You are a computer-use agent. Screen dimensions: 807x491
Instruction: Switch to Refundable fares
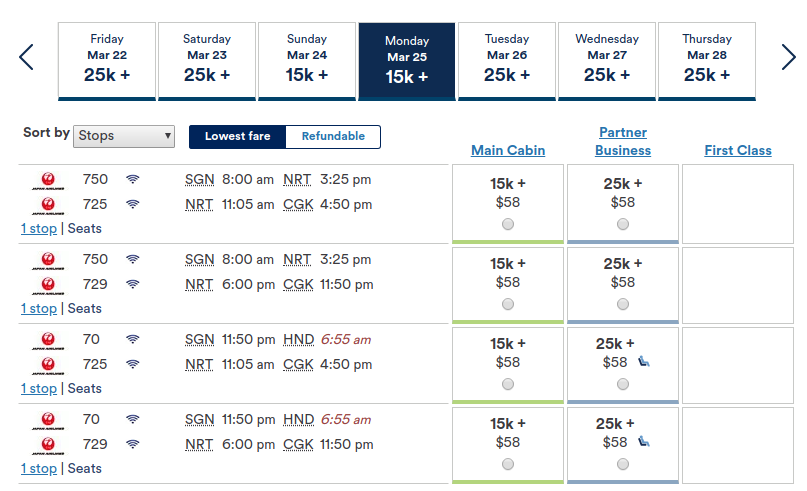(333, 136)
